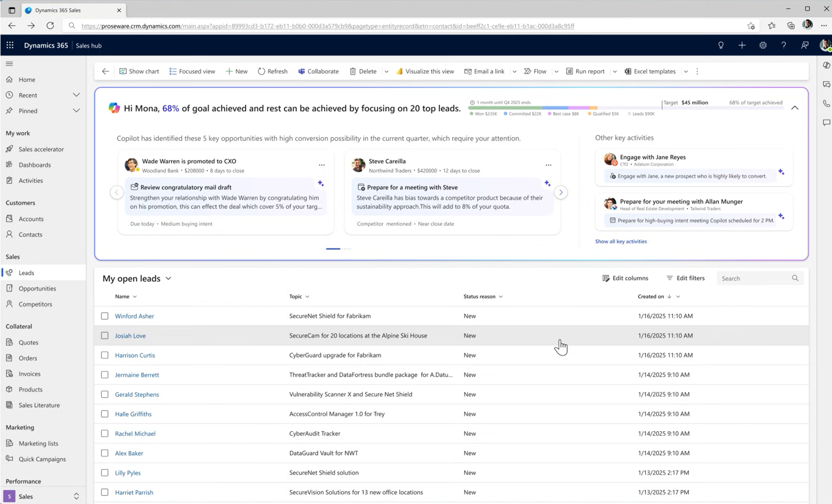The height and width of the screenshot is (504, 832).
Task: Go to next opportunity card arrow
Action: click(x=561, y=192)
